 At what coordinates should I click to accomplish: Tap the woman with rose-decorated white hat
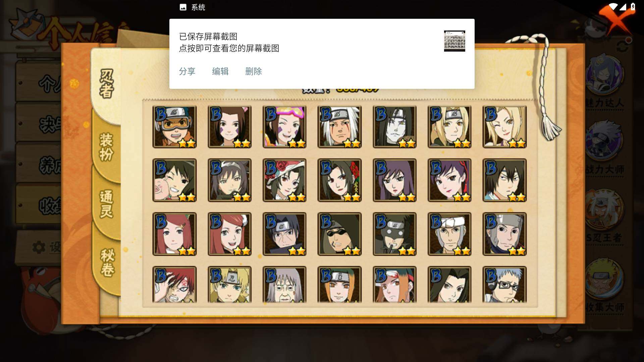pos(284,180)
